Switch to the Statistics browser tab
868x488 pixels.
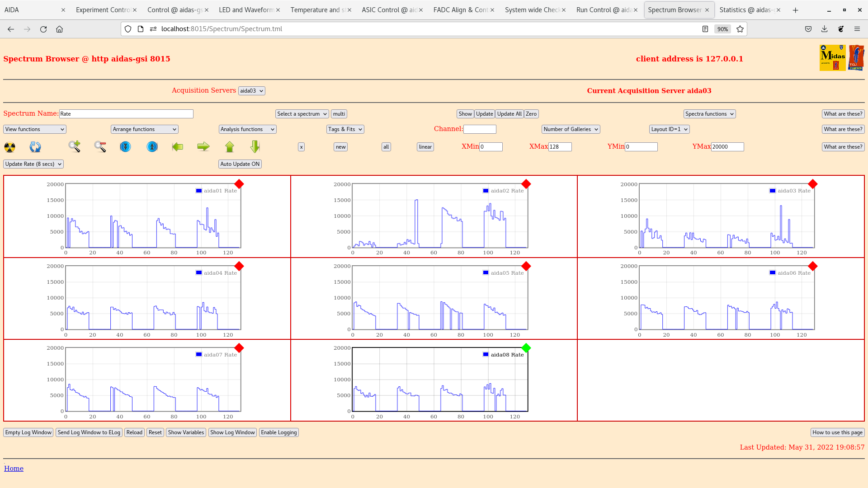pos(747,10)
